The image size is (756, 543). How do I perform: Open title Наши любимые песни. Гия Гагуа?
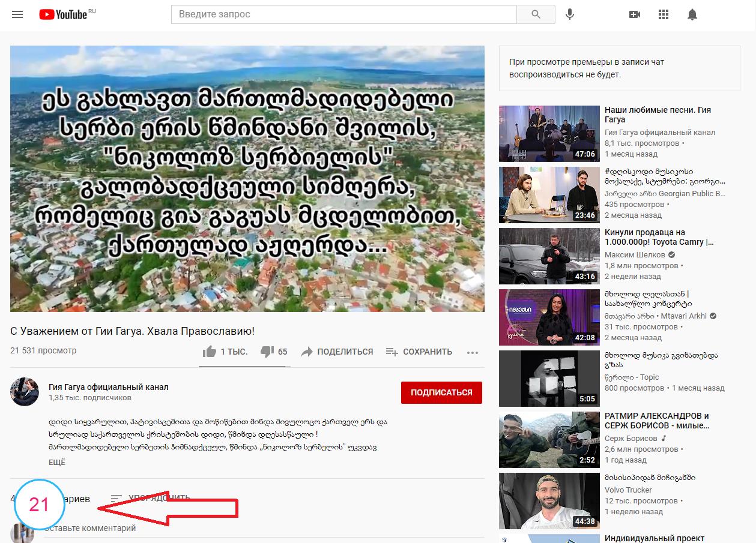click(658, 115)
